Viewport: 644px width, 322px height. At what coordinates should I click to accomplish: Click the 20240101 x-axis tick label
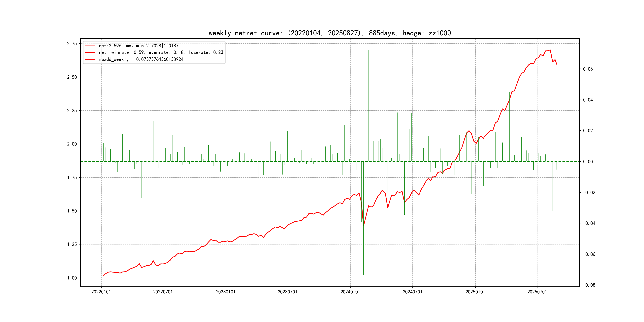350,292
